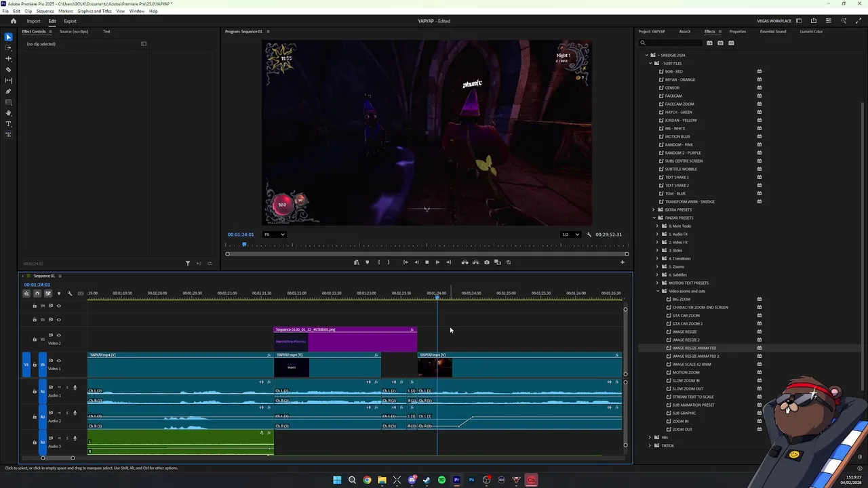Open Spotify from the taskbar
Viewport: 868px width, 488px height.
(441, 480)
